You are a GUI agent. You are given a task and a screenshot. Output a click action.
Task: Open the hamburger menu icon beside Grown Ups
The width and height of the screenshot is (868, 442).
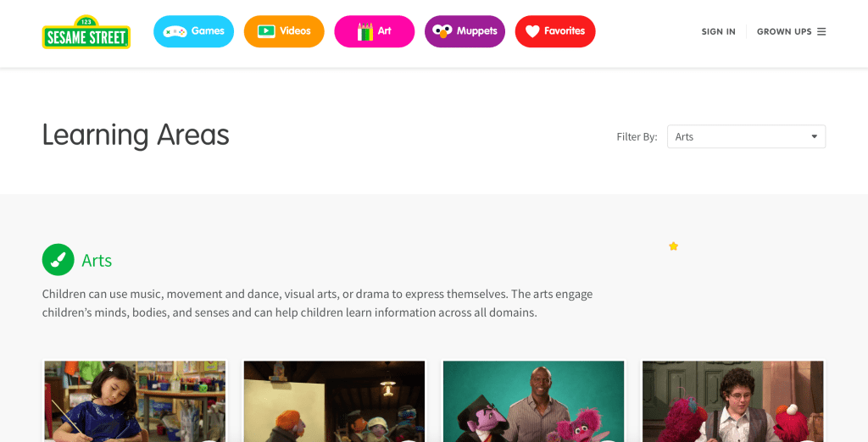point(821,31)
